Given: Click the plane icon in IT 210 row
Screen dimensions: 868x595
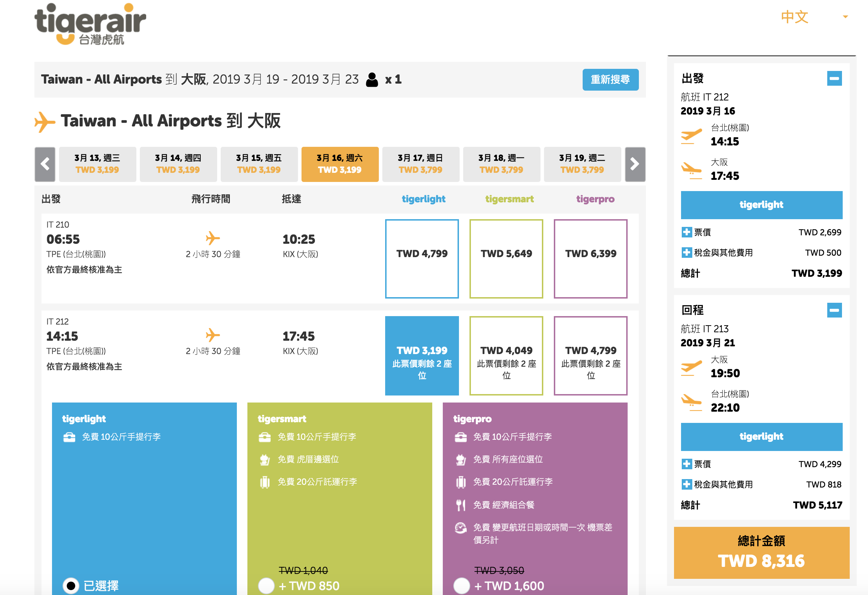Looking at the screenshot, I should [x=213, y=238].
